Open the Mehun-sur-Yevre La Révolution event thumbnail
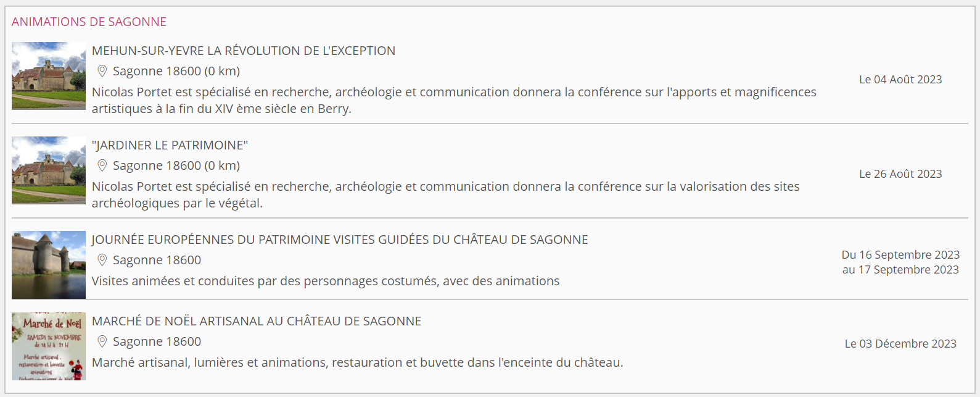This screenshot has width=980, height=397. point(49,76)
